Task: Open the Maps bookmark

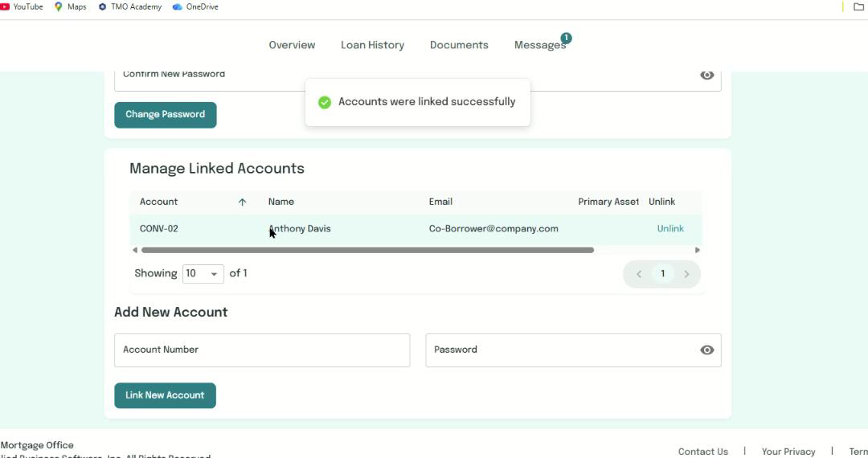Action: (70, 6)
